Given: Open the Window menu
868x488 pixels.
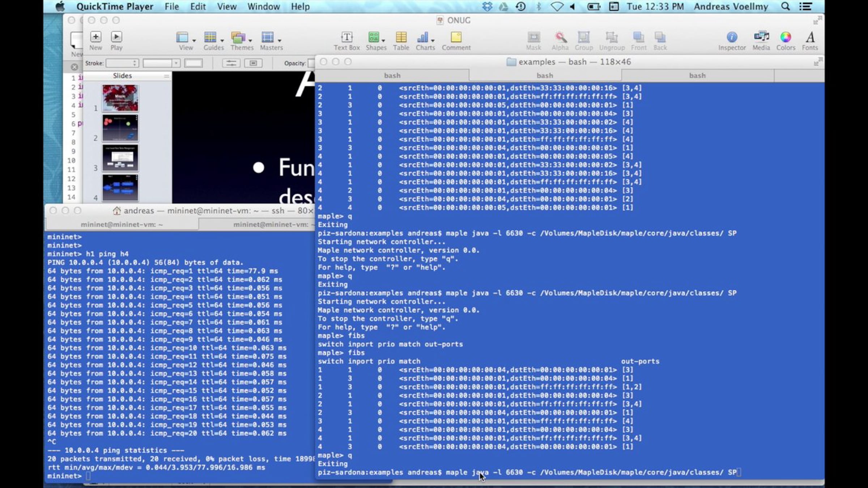Looking at the screenshot, I should (x=264, y=7).
